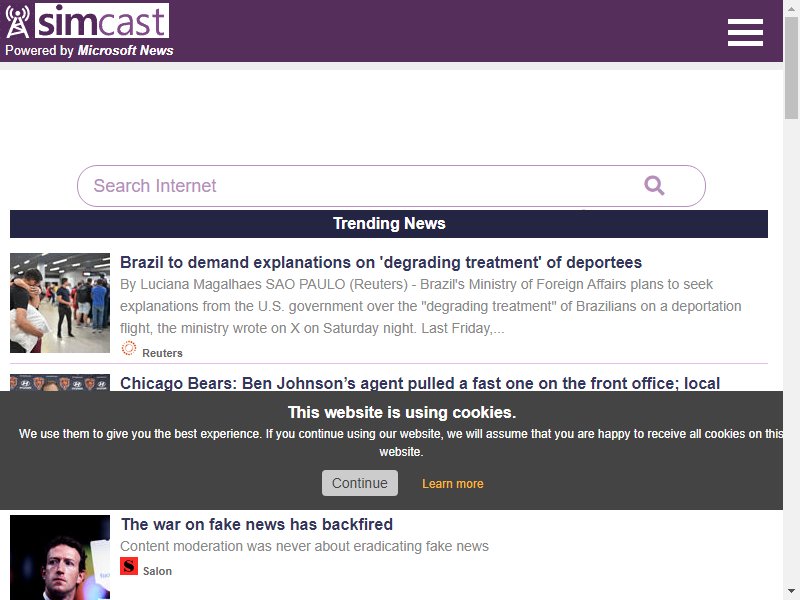The width and height of the screenshot is (800, 600).
Task: Click the Salon source label
Action: [157, 571]
